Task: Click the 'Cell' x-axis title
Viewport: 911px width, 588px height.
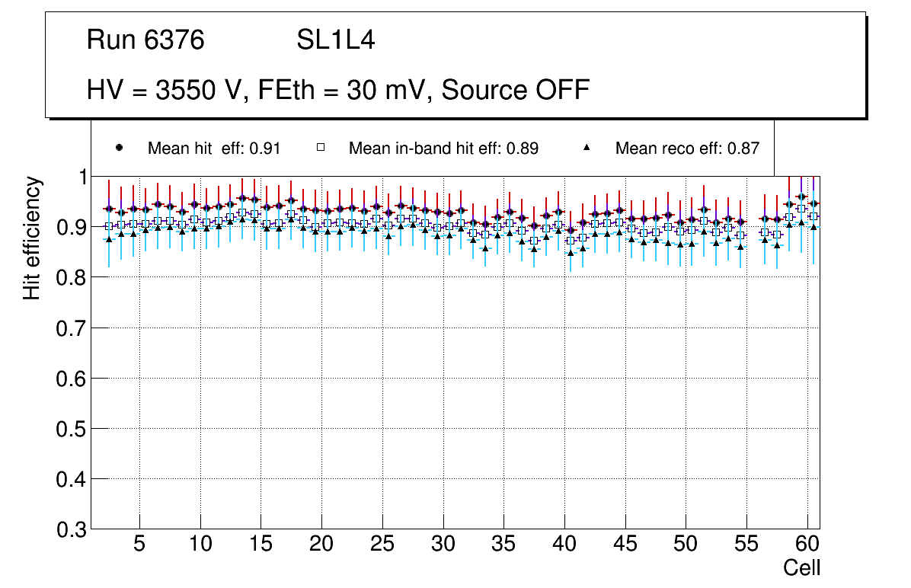Action: click(x=802, y=567)
